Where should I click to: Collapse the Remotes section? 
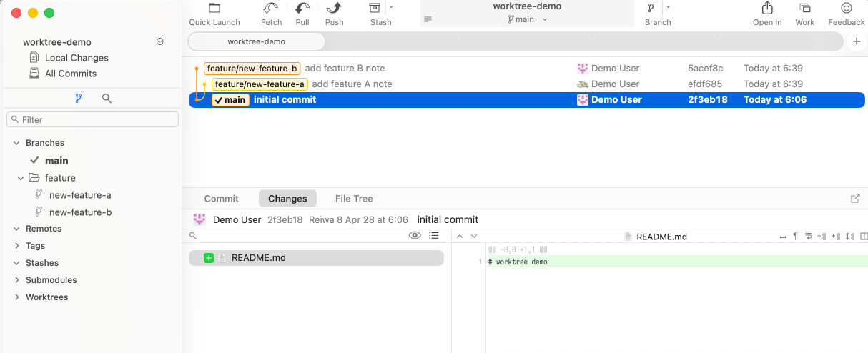coord(16,229)
